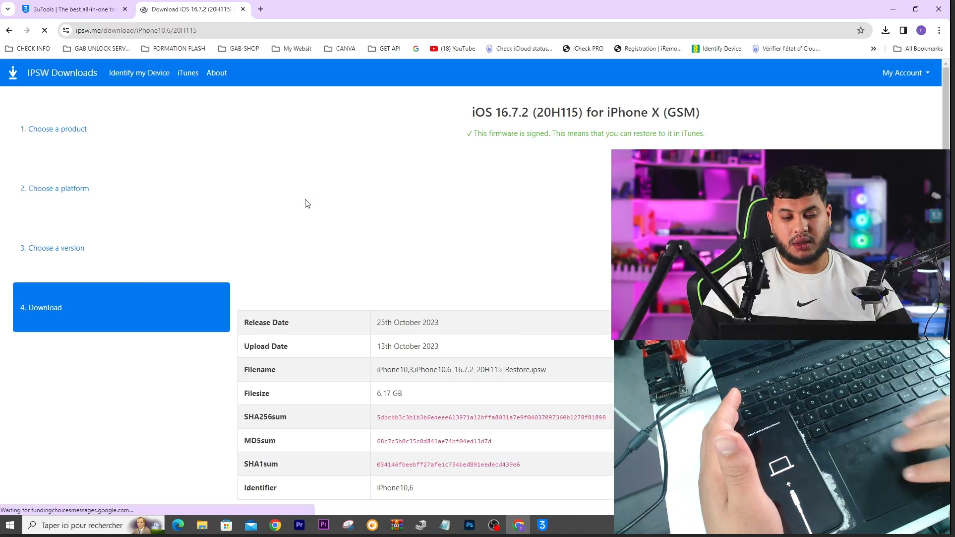
Task: Open the GAB UNLOCK SERV bookmark folder
Action: pos(96,48)
